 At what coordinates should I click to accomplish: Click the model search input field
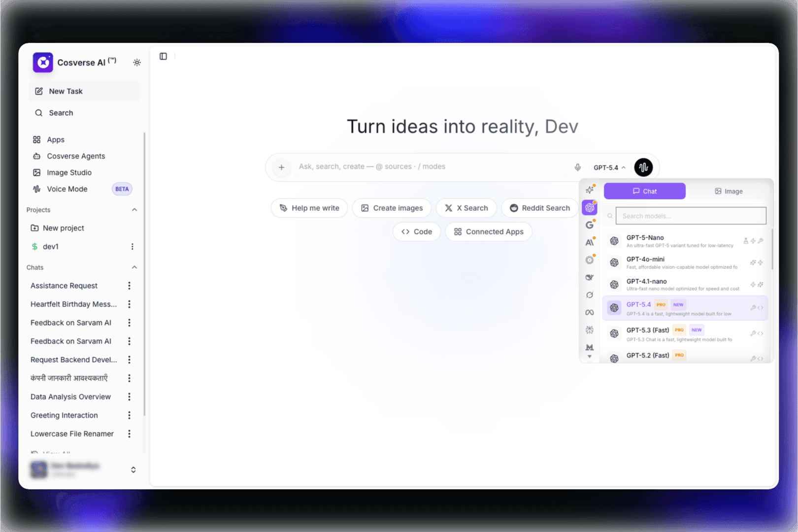pos(690,215)
